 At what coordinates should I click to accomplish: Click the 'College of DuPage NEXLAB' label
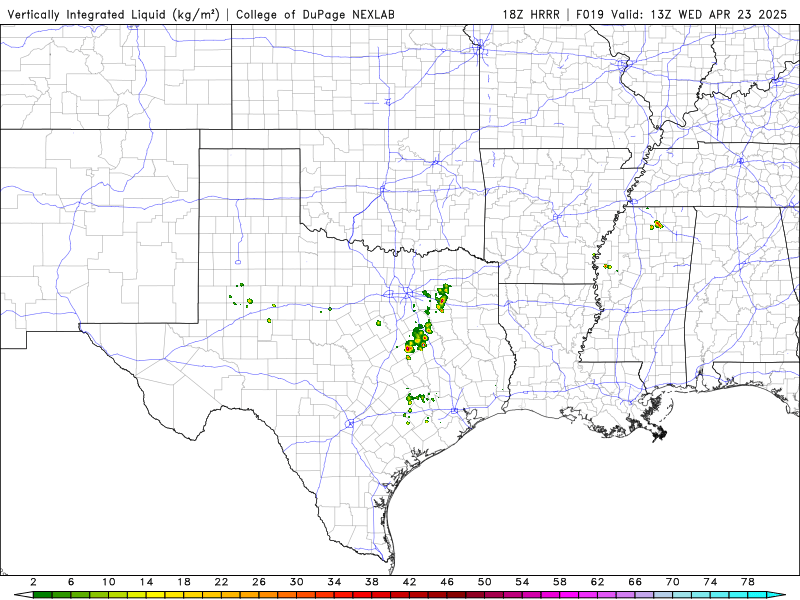(315, 14)
